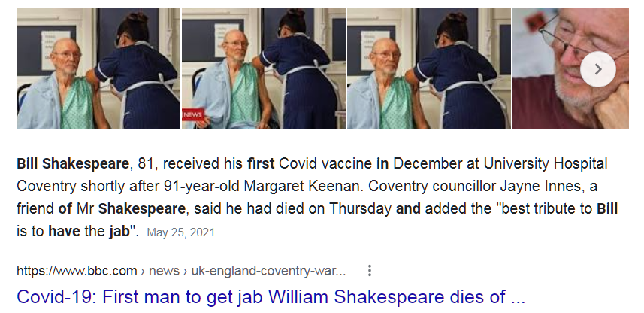The width and height of the screenshot is (644, 313).
Task: Click the bold word 'jab' in snippet
Action: 119,231
